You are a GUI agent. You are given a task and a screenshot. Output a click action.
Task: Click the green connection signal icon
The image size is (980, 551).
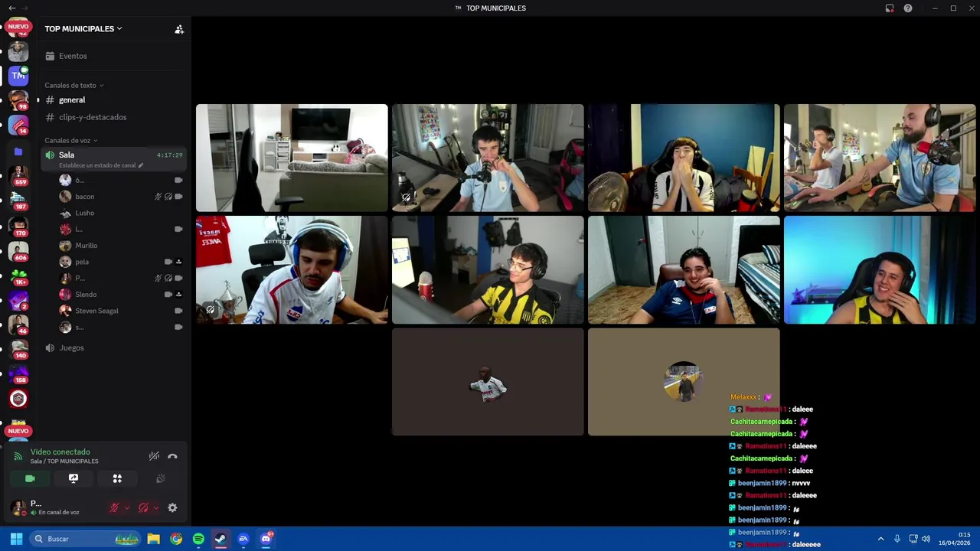point(18,456)
